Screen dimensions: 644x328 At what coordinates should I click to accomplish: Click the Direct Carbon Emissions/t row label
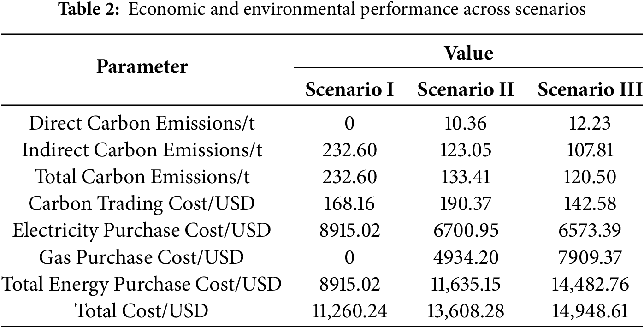coord(142,124)
